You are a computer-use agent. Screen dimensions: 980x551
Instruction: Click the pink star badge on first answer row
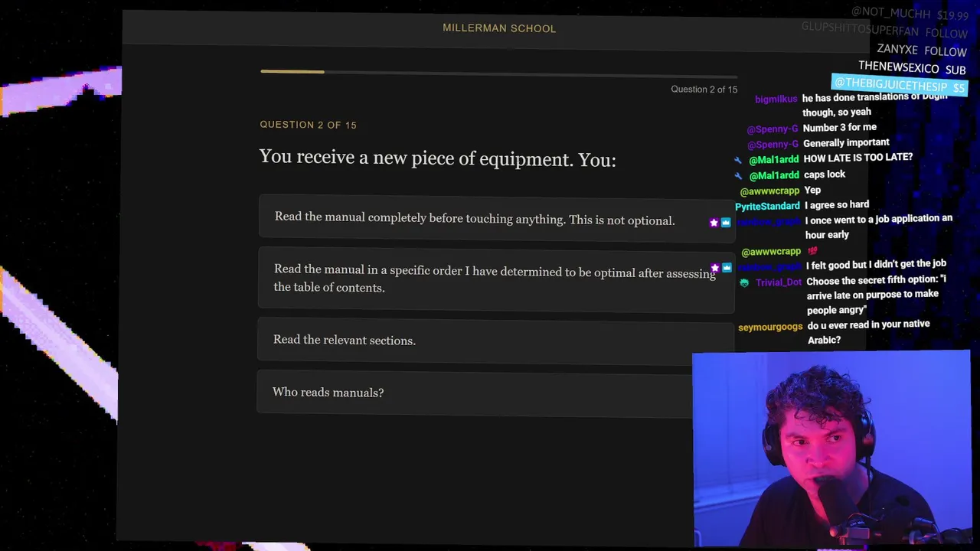click(714, 223)
